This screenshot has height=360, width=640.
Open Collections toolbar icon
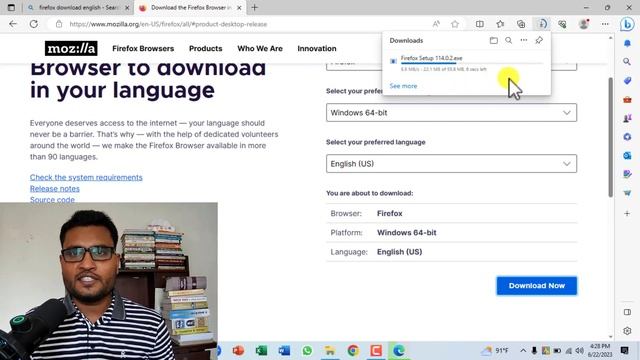pos(521,24)
